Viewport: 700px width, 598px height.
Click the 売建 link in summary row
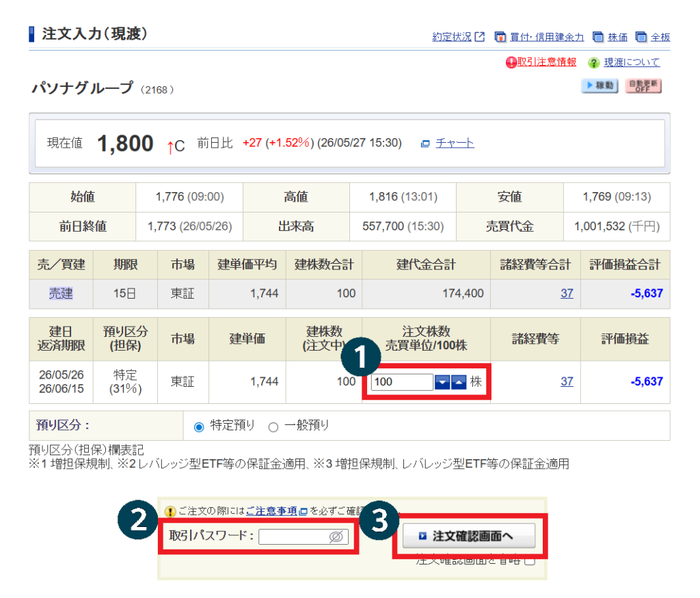[61, 293]
